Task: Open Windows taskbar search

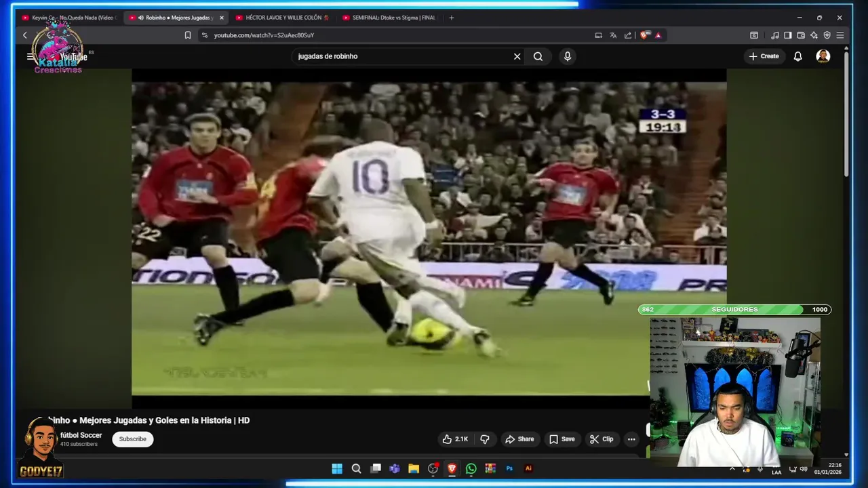Action: click(x=356, y=468)
